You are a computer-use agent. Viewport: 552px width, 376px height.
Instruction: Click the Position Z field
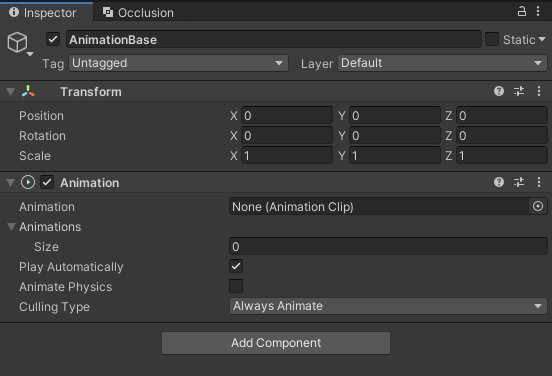502,115
